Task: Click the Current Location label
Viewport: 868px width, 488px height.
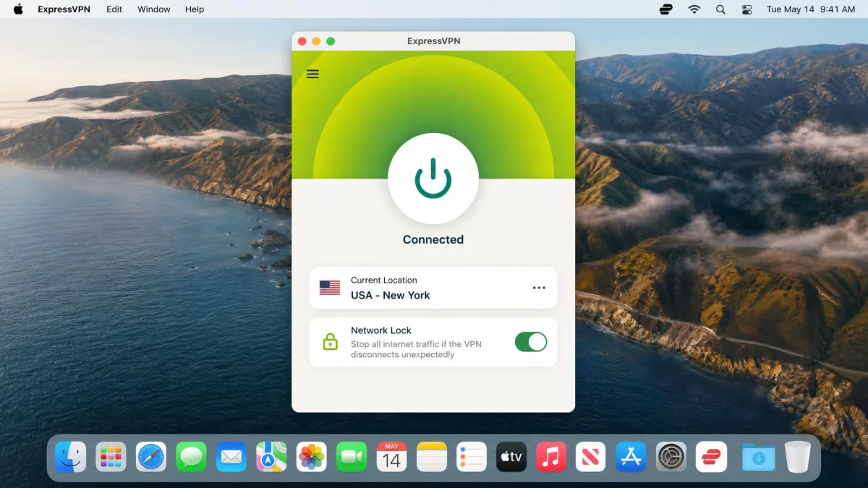Action: point(384,280)
